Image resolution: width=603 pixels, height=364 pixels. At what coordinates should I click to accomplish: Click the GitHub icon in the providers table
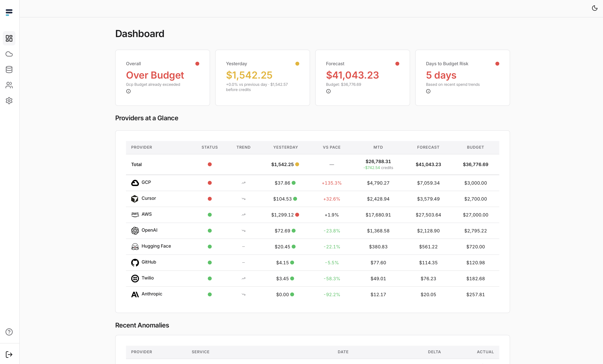point(135,262)
